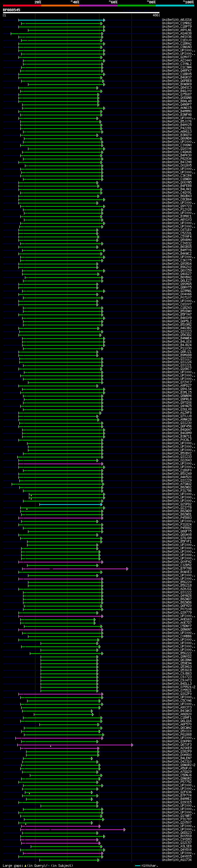The width and height of the screenshot is (197, 868).
Task: Select the UniRef100_A7SWU2 label
Action: click(176, 484)
